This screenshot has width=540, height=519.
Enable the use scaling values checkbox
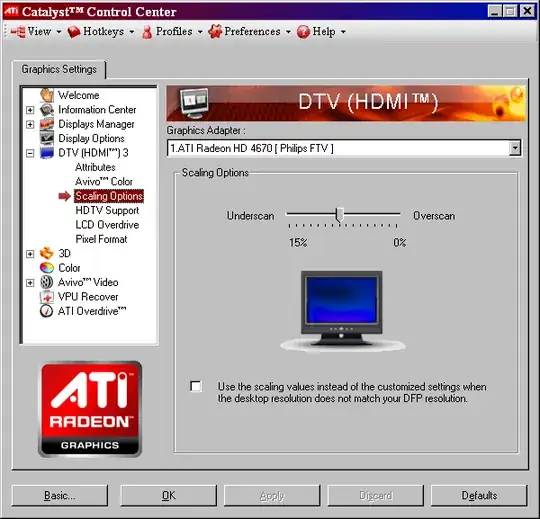pyautogui.click(x=196, y=386)
